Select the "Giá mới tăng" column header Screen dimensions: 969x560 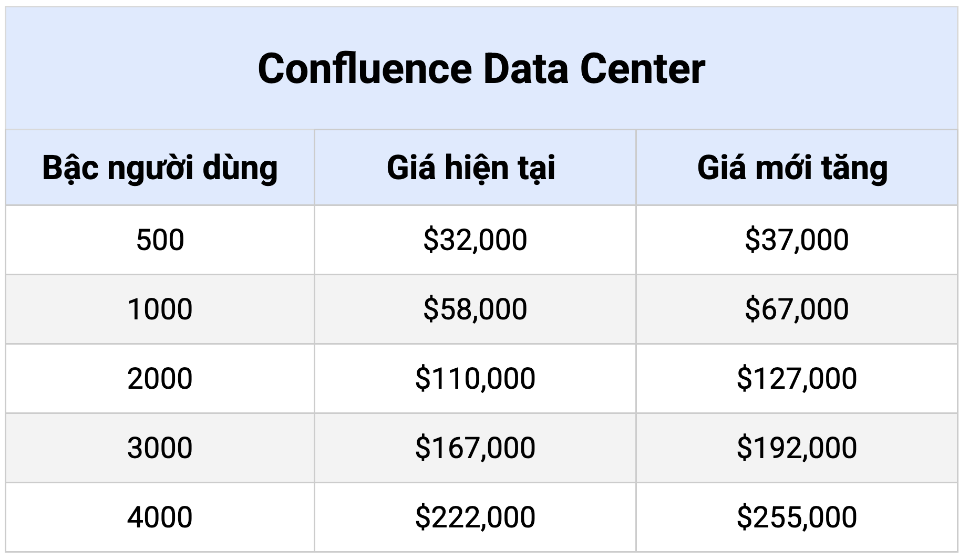click(x=792, y=168)
